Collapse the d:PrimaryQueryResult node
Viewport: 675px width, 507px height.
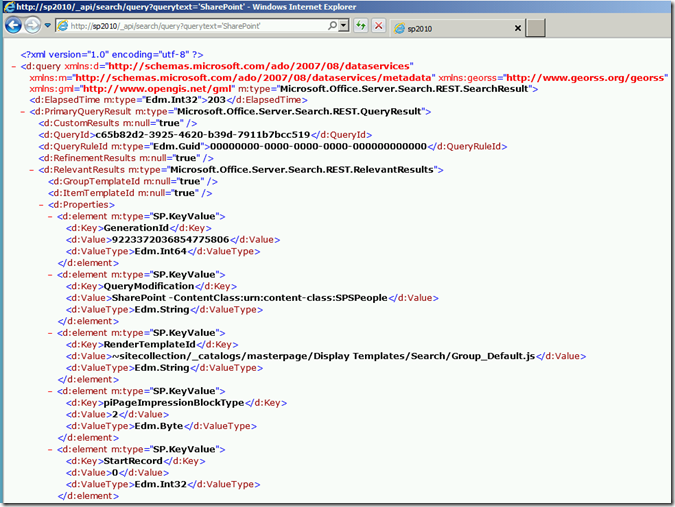tap(23, 112)
